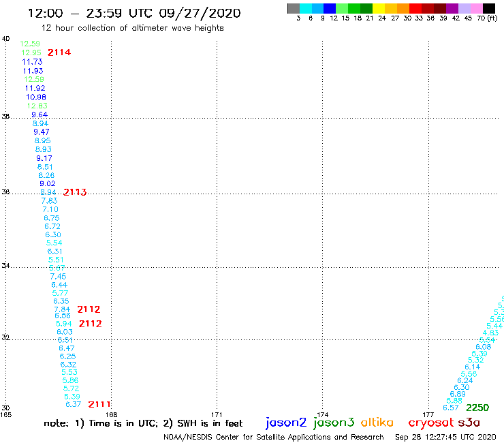The height and width of the screenshot is (443, 504).
Task: Click the wave height value 6.72
Action: click(52, 226)
